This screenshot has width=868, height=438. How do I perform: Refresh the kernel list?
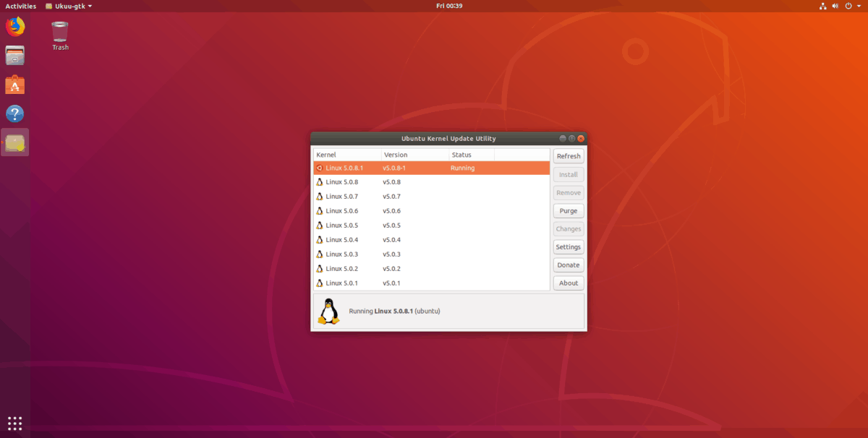pyautogui.click(x=568, y=155)
